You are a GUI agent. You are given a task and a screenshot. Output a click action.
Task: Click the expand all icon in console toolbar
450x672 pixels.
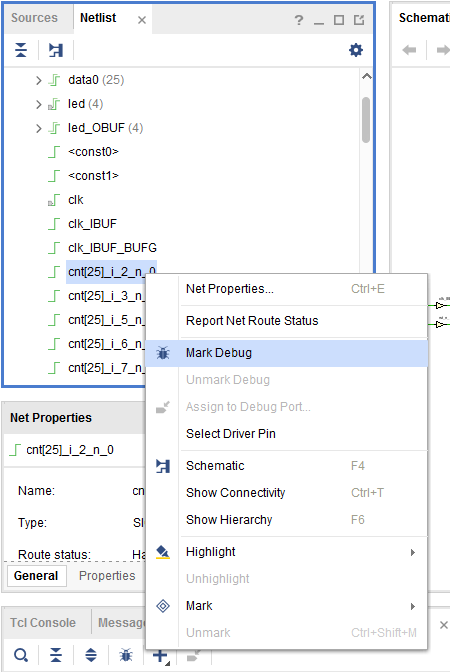[x=91, y=655]
